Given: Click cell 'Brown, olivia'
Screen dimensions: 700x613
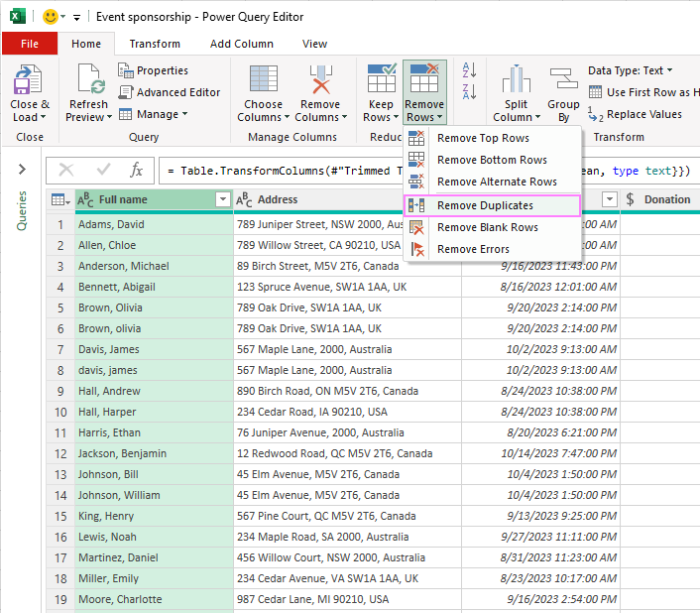Looking at the screenshot, I should [x=154, y=329].
